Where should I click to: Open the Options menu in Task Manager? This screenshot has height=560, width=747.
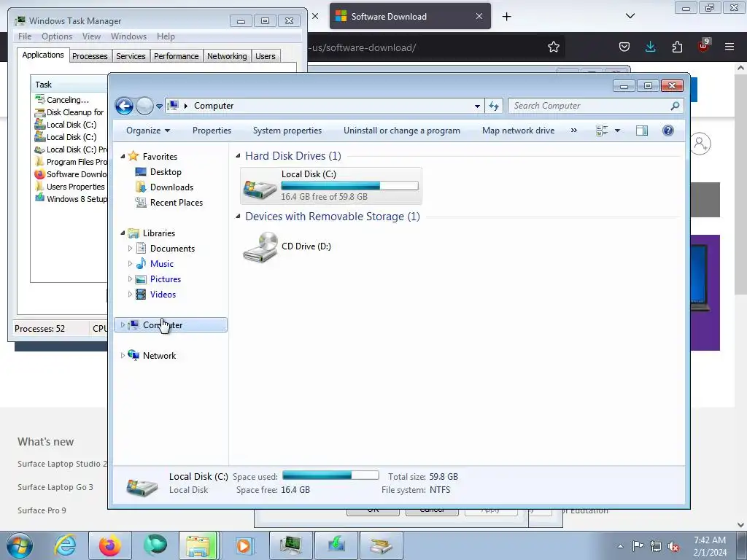pyautogui.click(x=57, y=36)
